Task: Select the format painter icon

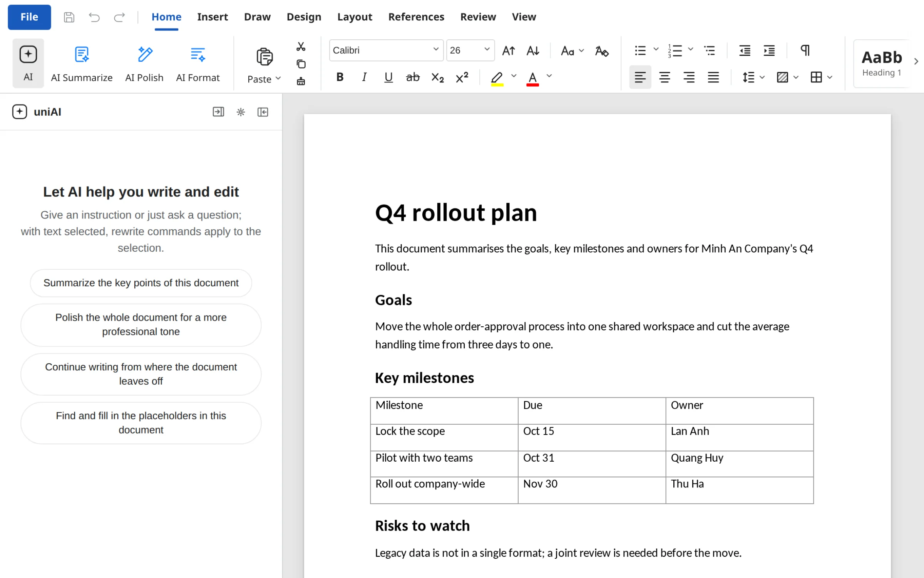Action: pos(301,81)
